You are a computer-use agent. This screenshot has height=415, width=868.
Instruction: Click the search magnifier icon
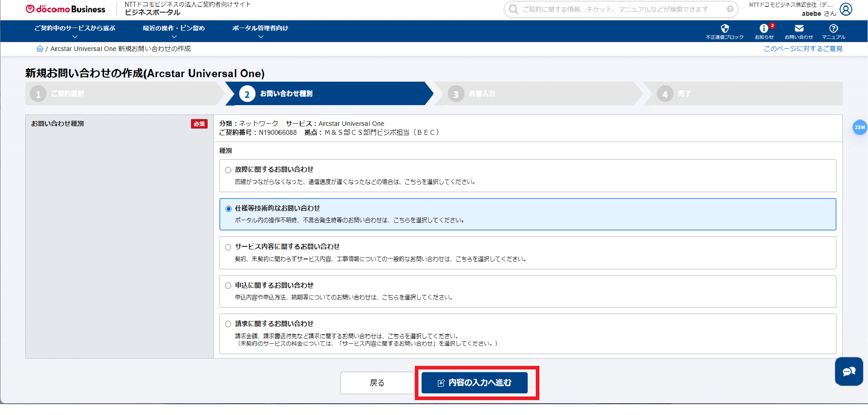pos(513,9)
